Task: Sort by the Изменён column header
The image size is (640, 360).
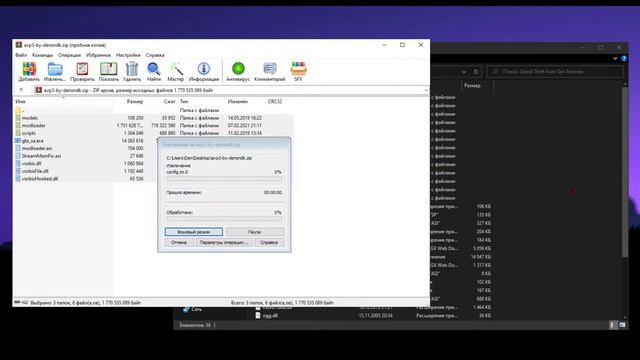Action: [238, 101]
